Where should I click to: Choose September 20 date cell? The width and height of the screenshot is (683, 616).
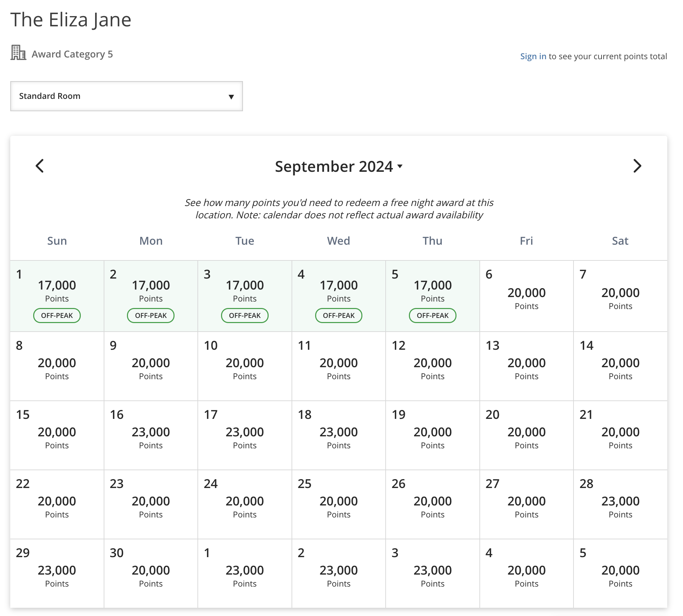[x=527, y=435]
